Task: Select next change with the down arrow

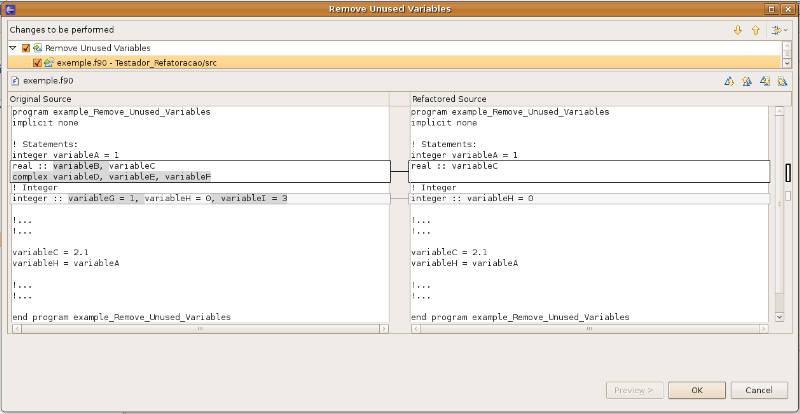Action: (x=737, y=30)
